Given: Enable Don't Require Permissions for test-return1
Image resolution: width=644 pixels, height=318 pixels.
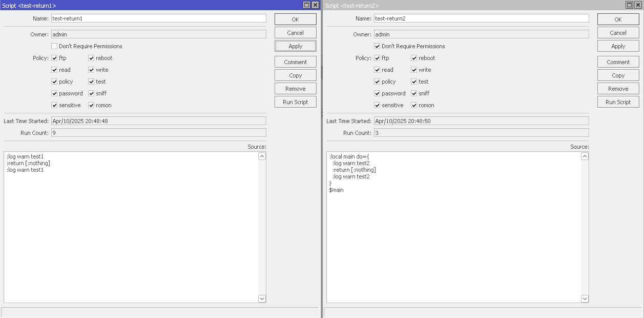Looking at the screenshot, I should [x=54, y=46].
